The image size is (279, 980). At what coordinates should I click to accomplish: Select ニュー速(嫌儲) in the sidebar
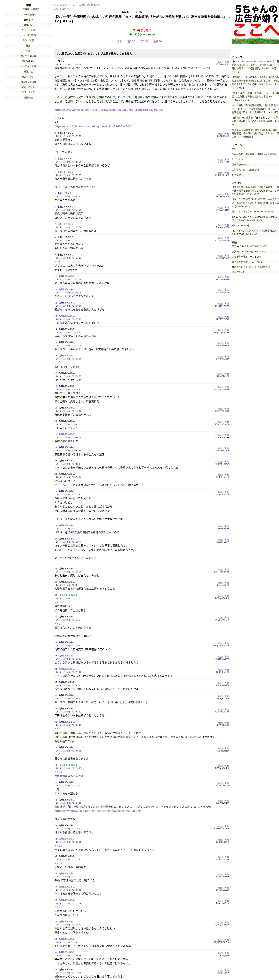[28, 35]
